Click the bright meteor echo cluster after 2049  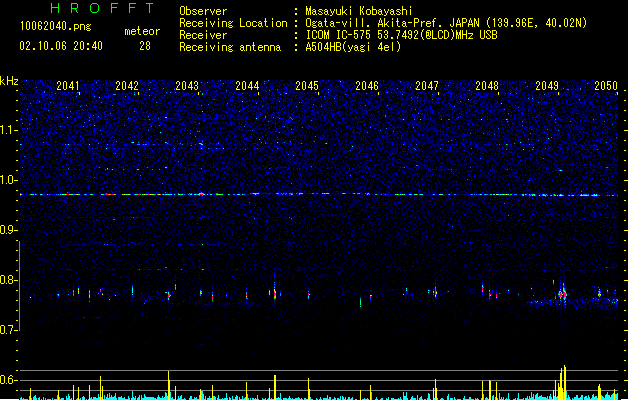point(562,293)
